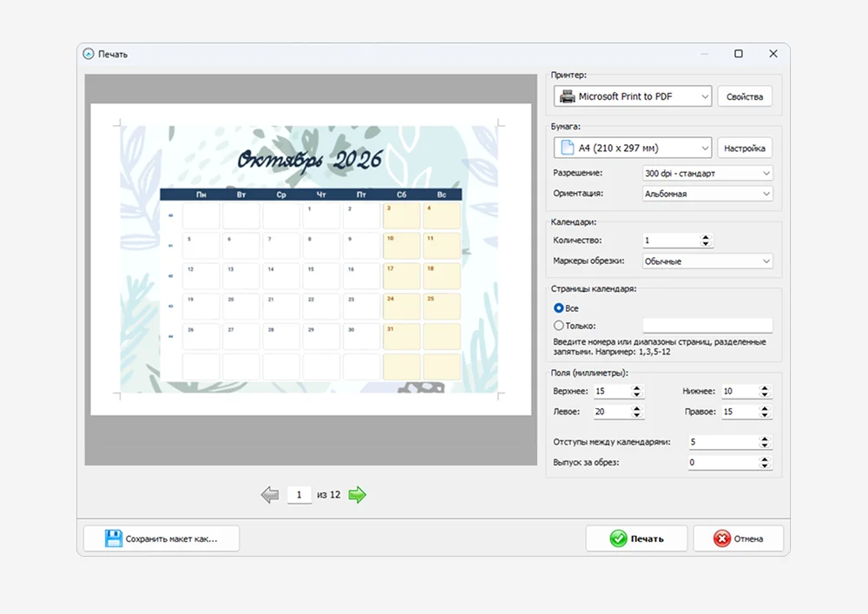Click the green checkmark print icon
Viewport: 868px width, 614px height.
tap(618, 538)
